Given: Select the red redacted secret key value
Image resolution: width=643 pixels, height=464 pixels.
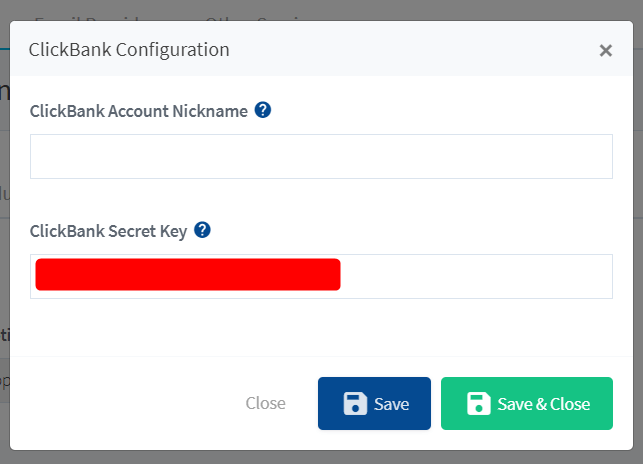Looking at the screenshot, I should (x=188, y=274).
